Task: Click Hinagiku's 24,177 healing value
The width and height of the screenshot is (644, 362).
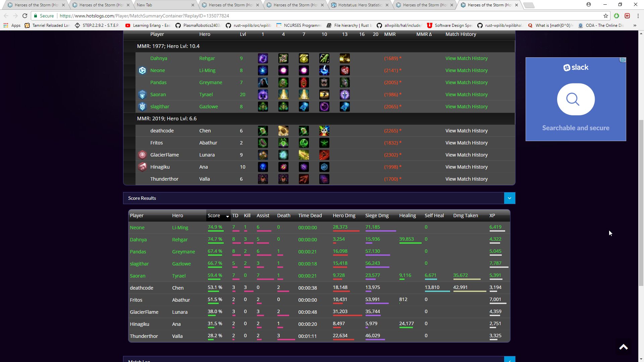Action: pyautogui.click(x=406, y=324)
